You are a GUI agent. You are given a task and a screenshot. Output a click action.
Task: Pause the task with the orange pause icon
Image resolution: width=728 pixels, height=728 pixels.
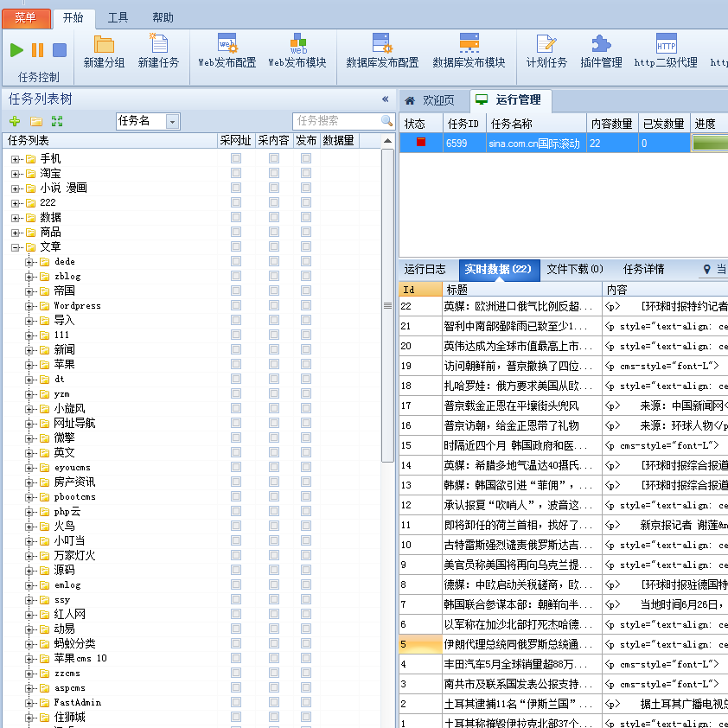(x=38, y=50)
